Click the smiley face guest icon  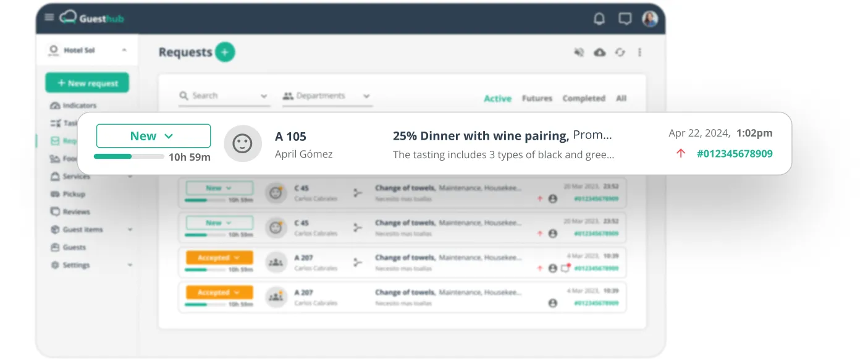pyautogui.click(x=242, y=143)
